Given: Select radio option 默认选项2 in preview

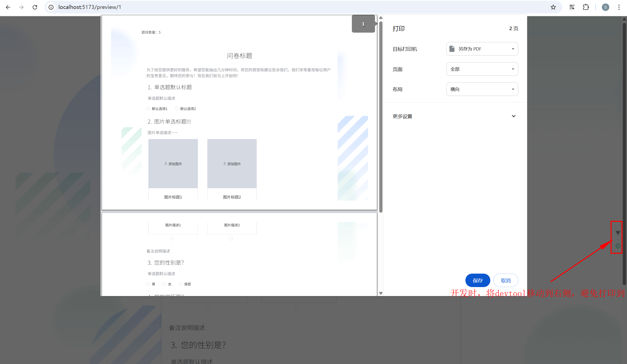Looking at the screenshot, I should pos(177,109).
